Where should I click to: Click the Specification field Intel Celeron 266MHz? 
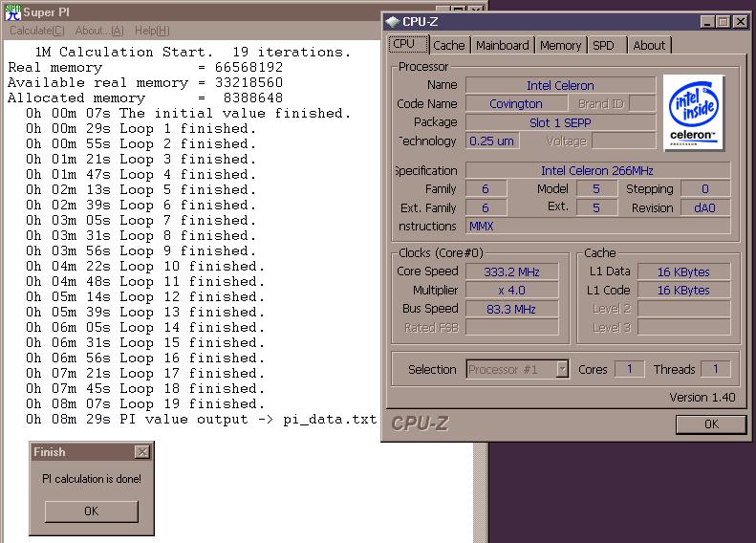pos(597,170)
